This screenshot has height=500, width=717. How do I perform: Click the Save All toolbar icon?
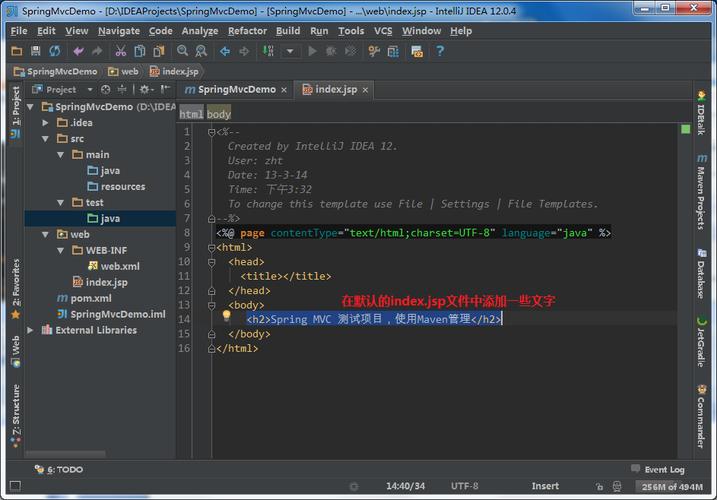click(x=35, y=51)
